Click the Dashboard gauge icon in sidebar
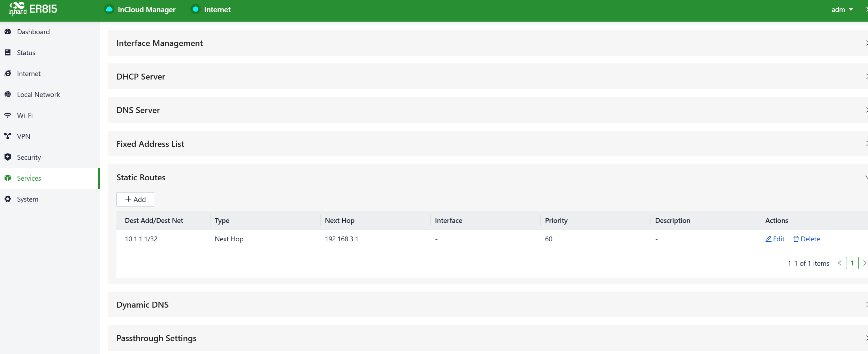Image resolution: width=868 pixels, height=354 pixels. (x=8, y=32)
